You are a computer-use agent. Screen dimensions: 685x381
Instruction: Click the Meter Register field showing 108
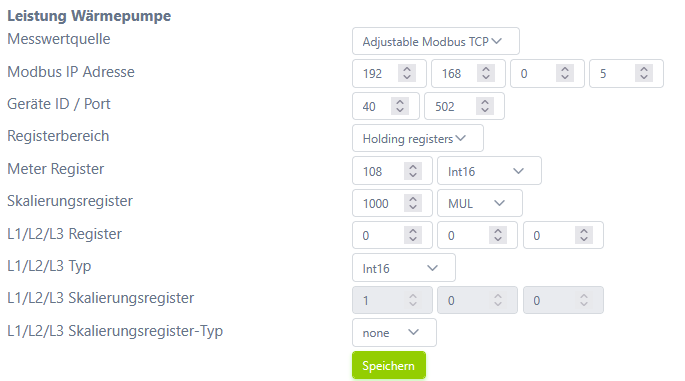[392, 171]
